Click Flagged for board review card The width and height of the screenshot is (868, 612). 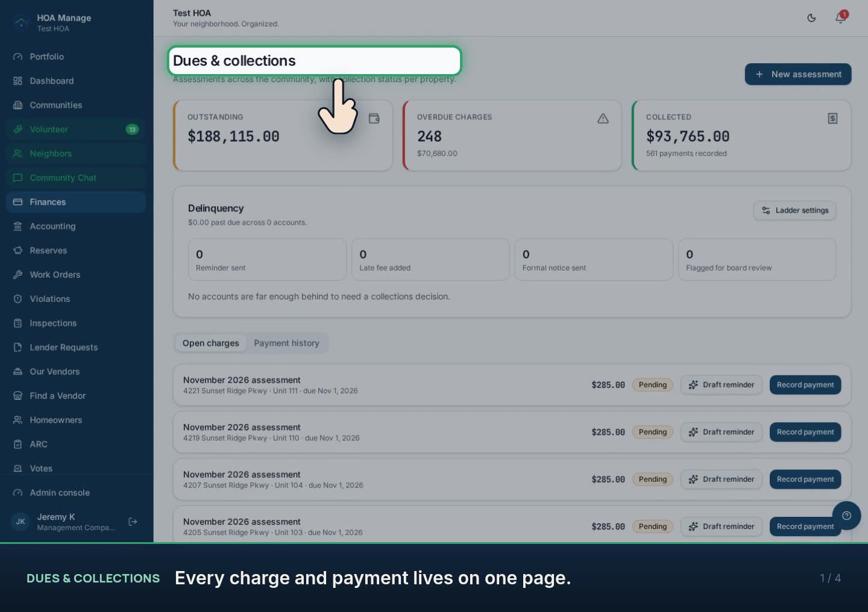(757, 260)
